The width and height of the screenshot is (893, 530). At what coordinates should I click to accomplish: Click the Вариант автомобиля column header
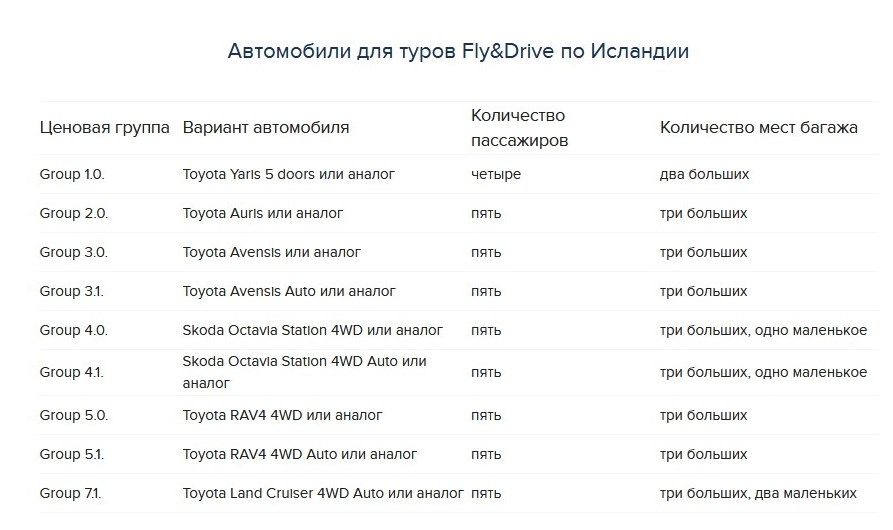(x=266, y=128)
